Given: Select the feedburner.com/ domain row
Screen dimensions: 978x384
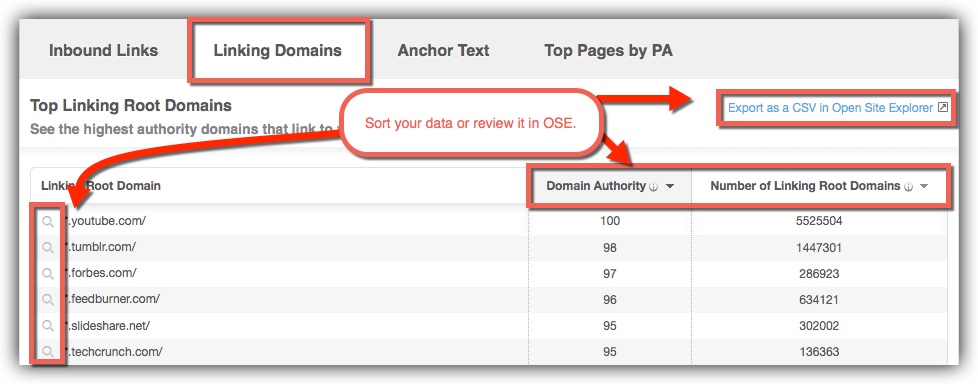Looking at the screenshot, I should [488, 300].
